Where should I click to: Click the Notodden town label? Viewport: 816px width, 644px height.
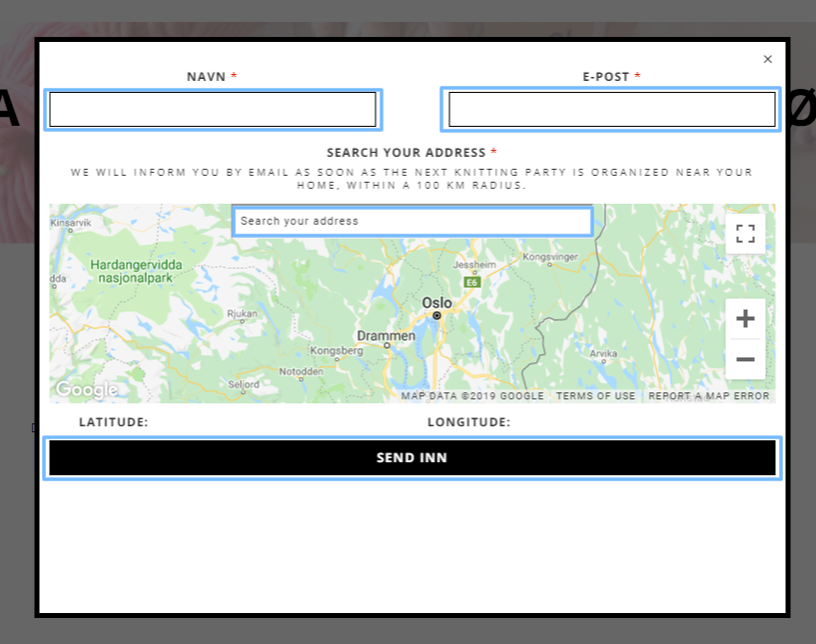coord(301,371)
